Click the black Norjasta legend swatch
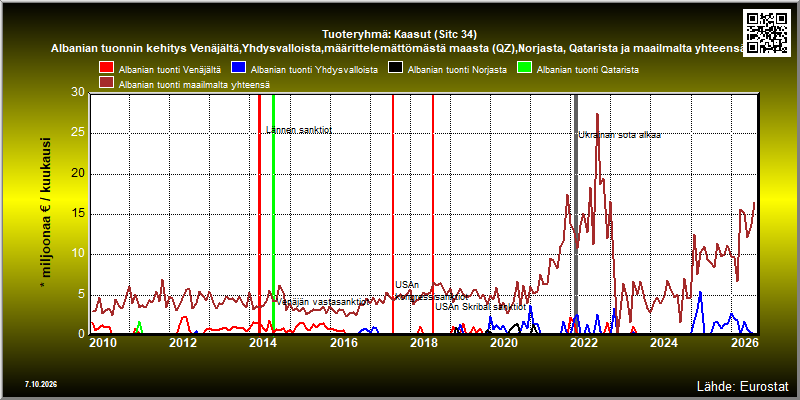Image resolution: width=800 pixels, height=400 pixels. 395,69
